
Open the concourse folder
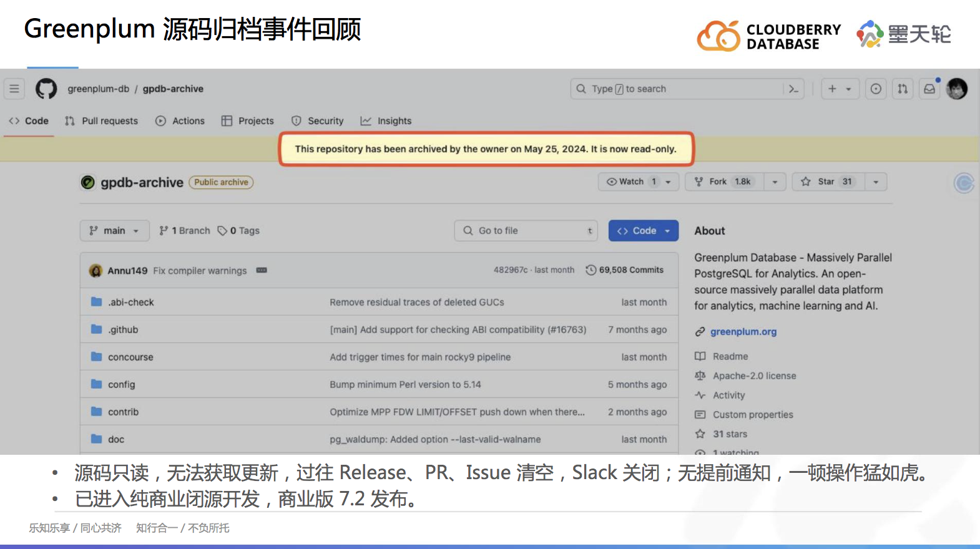point(130,357)
